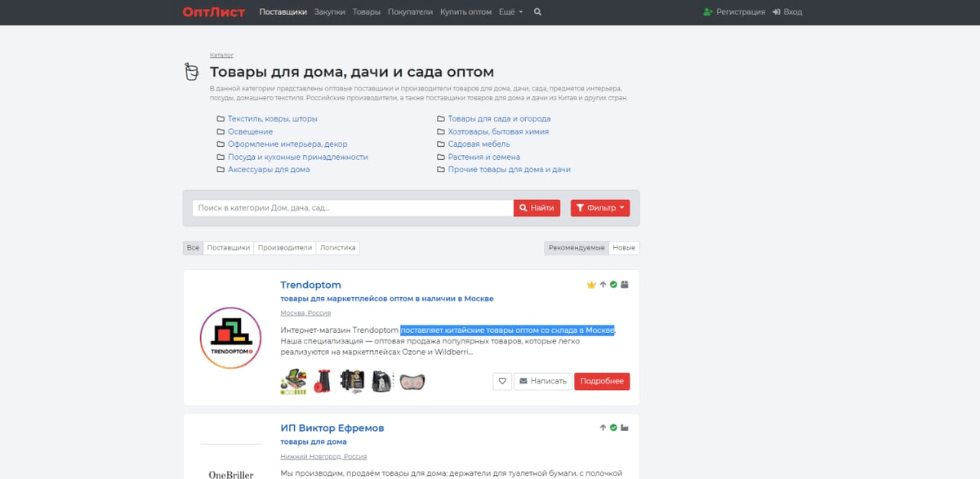This screenshot has height=479, width=980.
Task: Open category Оформление интерьера, декор
Action: point(287,144)
